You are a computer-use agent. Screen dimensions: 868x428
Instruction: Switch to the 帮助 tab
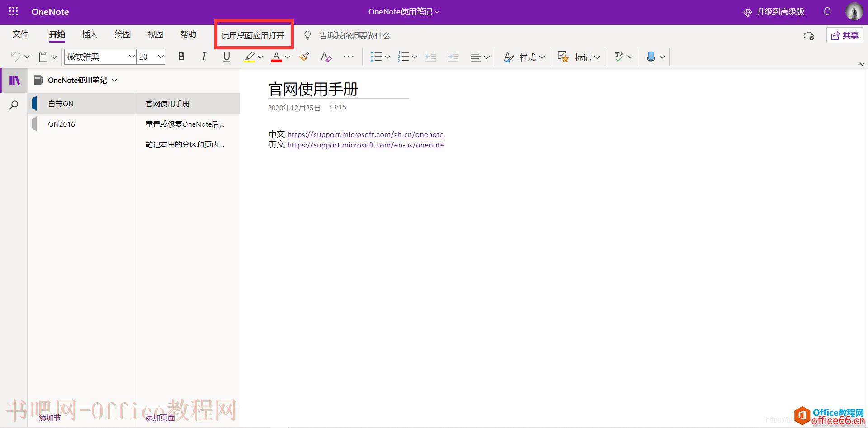pyautogui.click(x=188, y=34)
